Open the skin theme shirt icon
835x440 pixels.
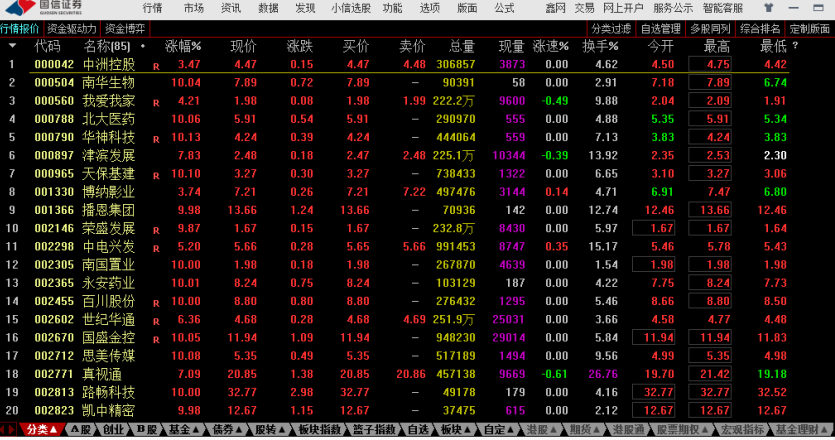click(x=768, y=8)
